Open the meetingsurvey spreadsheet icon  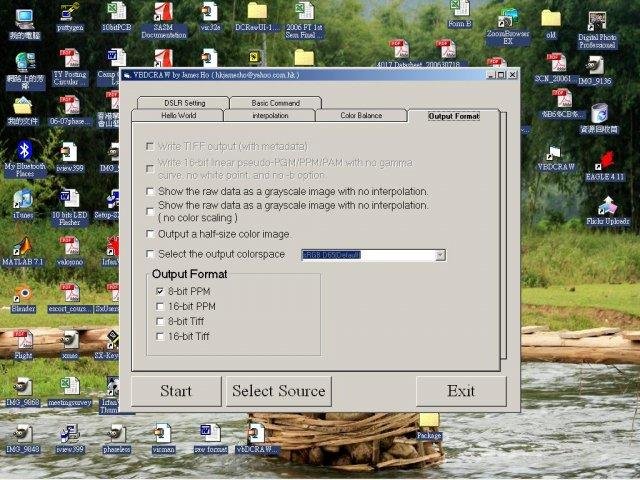[69, 392]
